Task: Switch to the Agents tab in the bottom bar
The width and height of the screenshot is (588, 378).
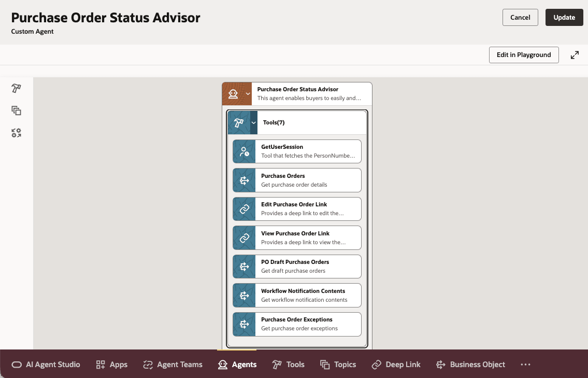Action: 237,365
